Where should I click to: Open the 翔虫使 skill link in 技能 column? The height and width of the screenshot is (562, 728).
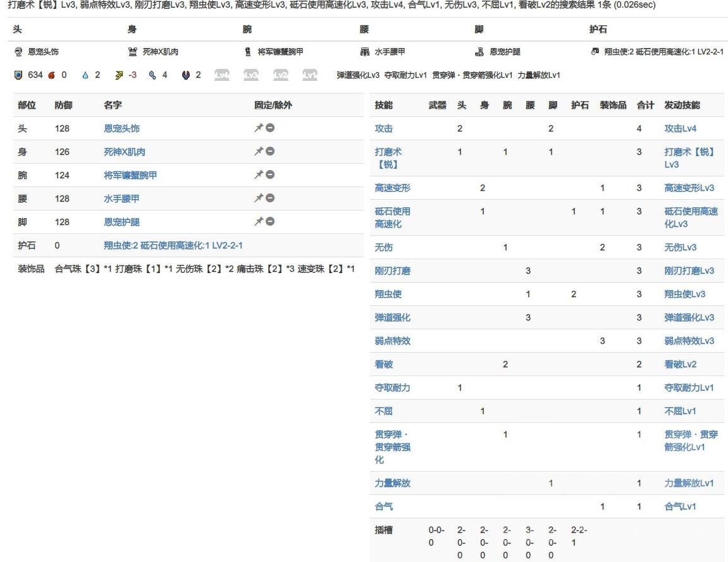pyautogui.click(x=388, y=294)
